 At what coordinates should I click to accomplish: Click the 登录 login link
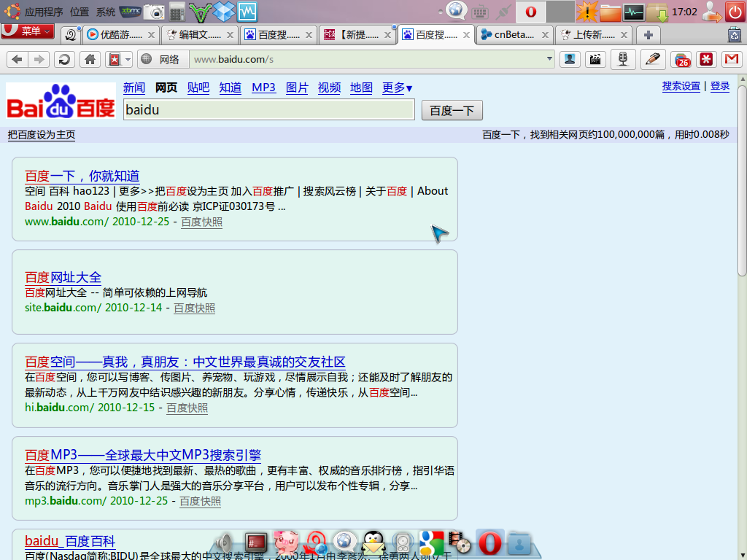click(720, 86)
